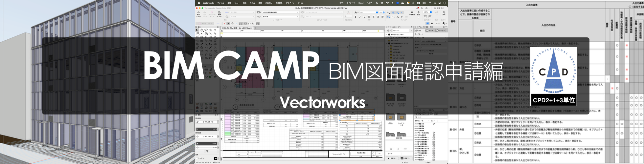Open Wi-Fi status menu icon
The height and width of the screenshot is (164, 644).
pos(430,3)
